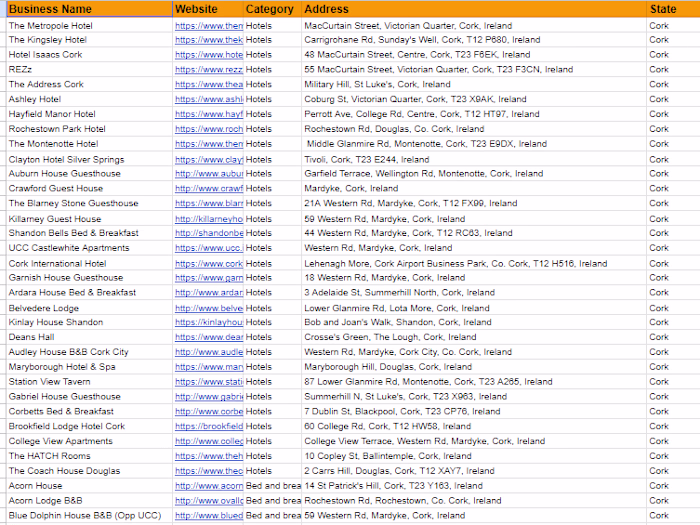
Task: Select address 'Lehenagh More, Cork Airport Business Park'
Action: coord(474,264)
